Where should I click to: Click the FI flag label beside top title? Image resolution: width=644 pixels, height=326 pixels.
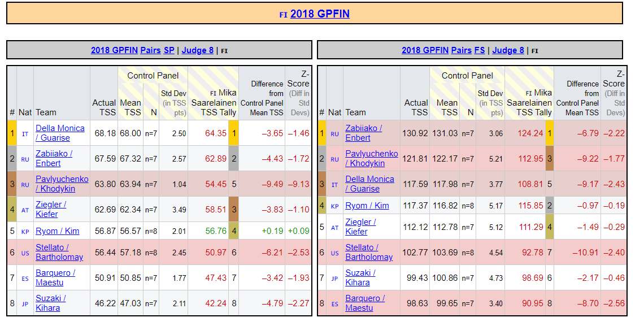(283, 15)
